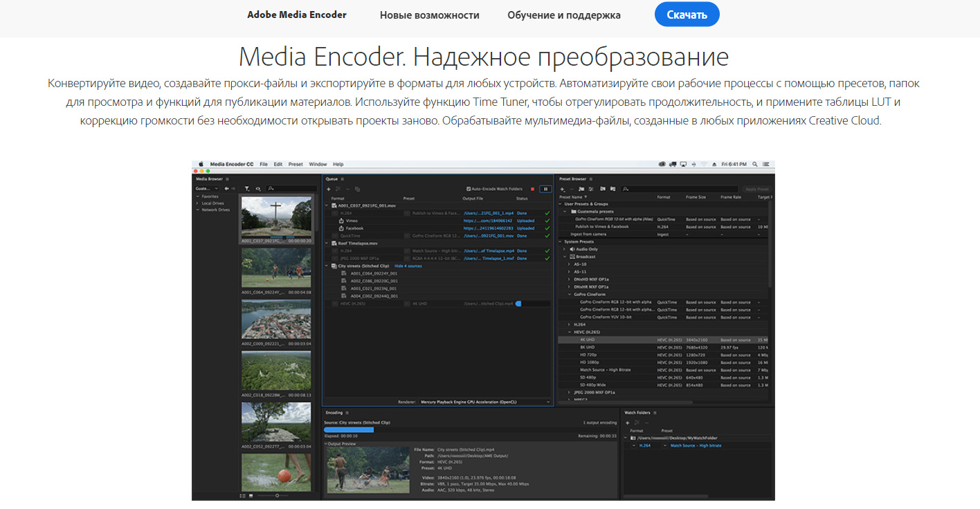Collapse the Output Preview section
The image size is (980, 509).
pos(326,444)
